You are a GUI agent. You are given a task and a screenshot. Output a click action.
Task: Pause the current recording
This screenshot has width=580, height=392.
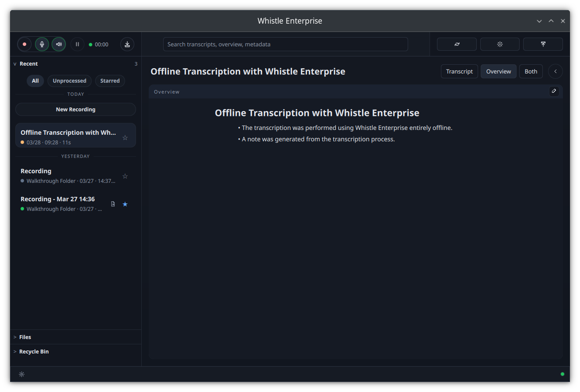(77, 44)
